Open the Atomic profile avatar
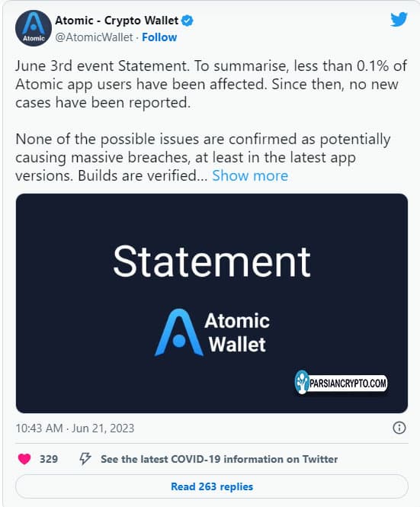Viewport: 420px width, 507px height. click(34, 28)
